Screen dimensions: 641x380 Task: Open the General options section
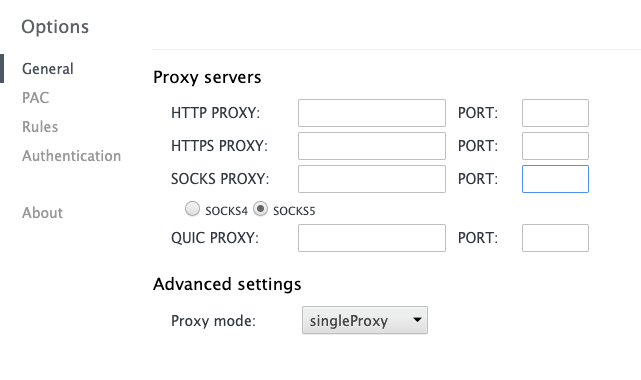pyautogui.click(x=48, y=69)
